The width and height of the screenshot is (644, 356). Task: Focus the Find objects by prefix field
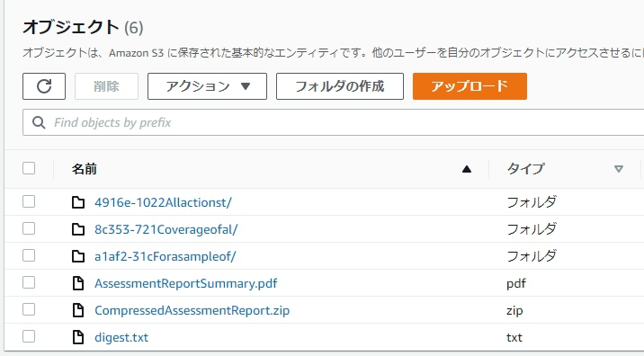tap(333, 122)
